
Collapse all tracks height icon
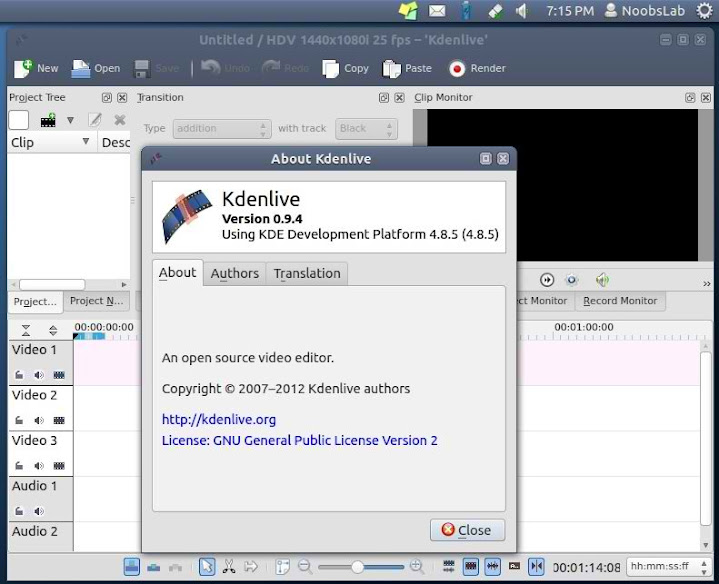pyautogui.click(x=26, y=330)
